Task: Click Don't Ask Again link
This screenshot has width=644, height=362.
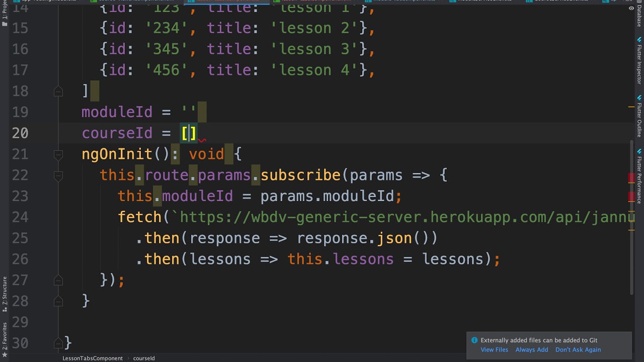Action: click(578, 350)
